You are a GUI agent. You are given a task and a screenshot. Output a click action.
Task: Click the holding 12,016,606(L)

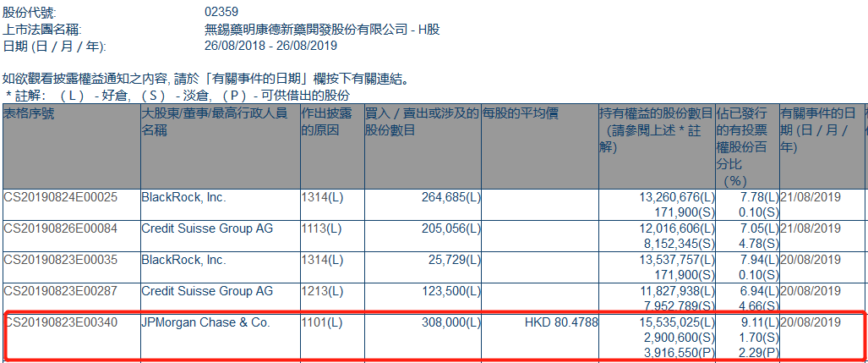(675, 228)
